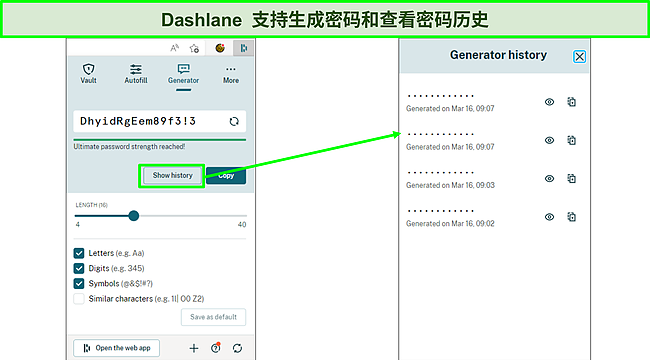Click the cookie extension icon in toolbar
This screenshot has width=650, height=360.
pyautogui.click(x=220, y=48)
